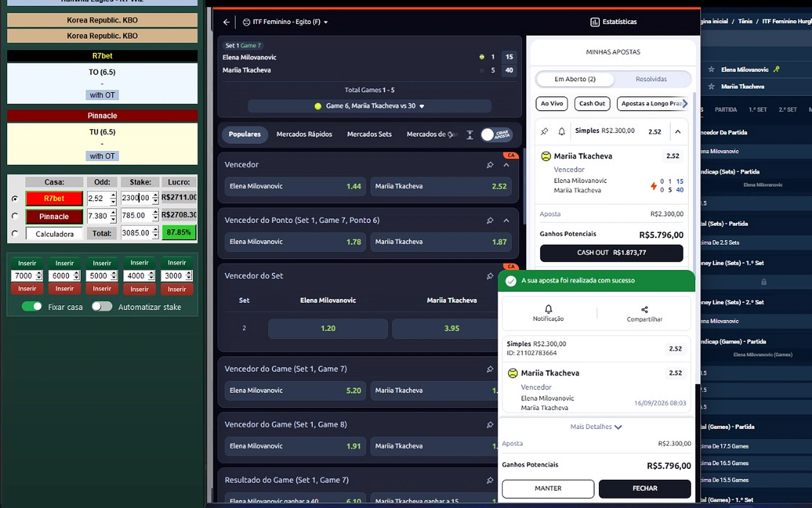Select the Calculadora radio button
The height and width of the screenshot is (508, 812).
pos(15,234)
